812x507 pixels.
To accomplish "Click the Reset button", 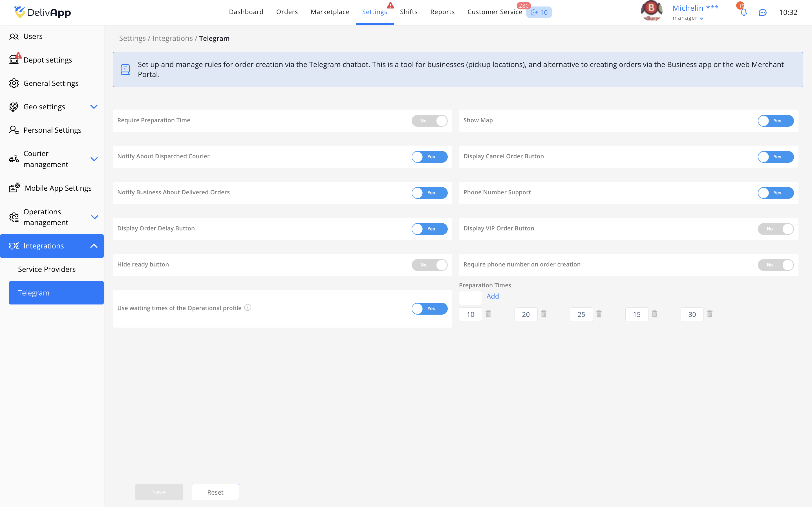I will coord(215,492).
